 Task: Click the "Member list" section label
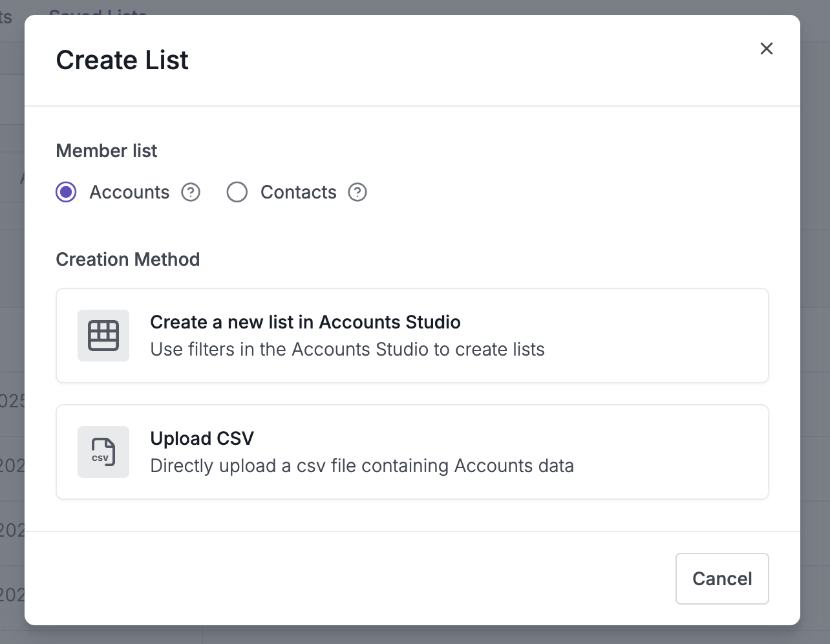tap(107, 151)
